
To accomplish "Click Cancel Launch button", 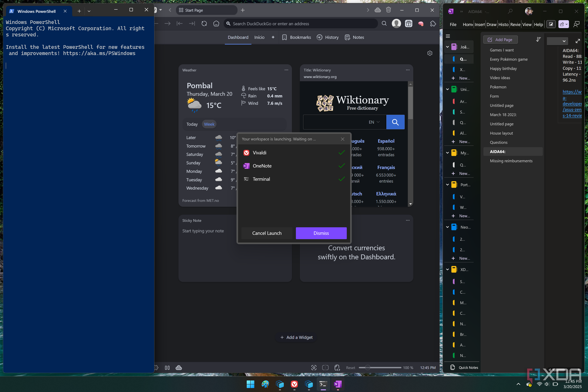I will [267, 233].
